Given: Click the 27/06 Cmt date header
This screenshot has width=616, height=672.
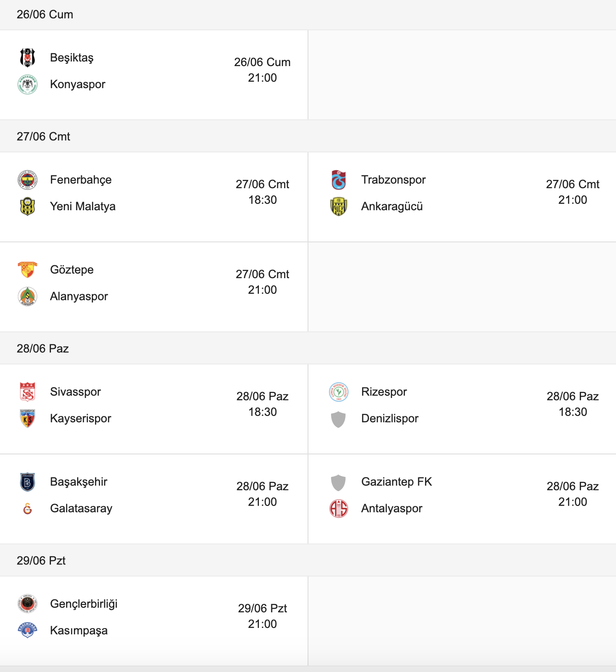Looking at the screenshot, I should (44, 137).
